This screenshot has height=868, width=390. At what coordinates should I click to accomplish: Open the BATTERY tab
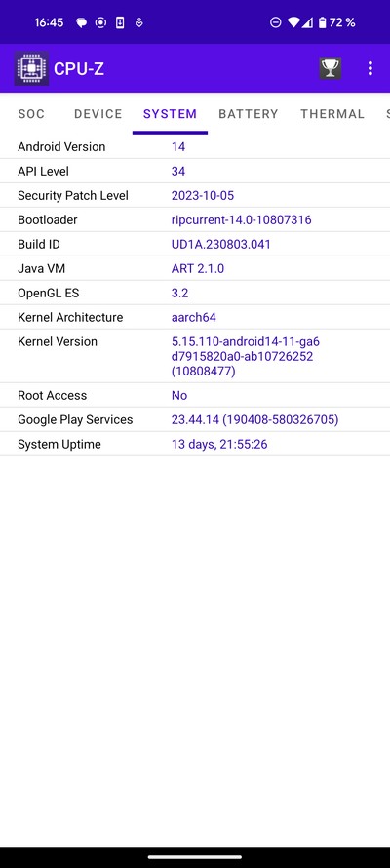(x=249, y=114)
